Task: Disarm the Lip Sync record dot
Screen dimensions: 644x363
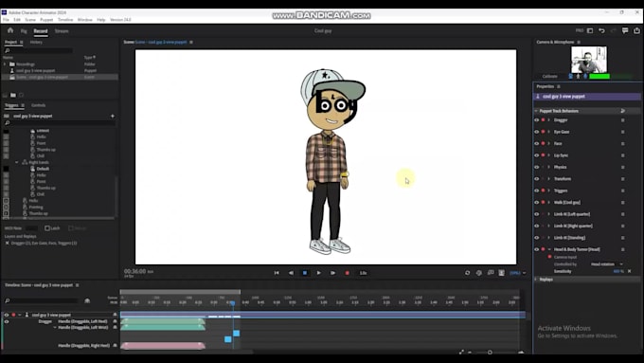Action: tap(543, 155)
